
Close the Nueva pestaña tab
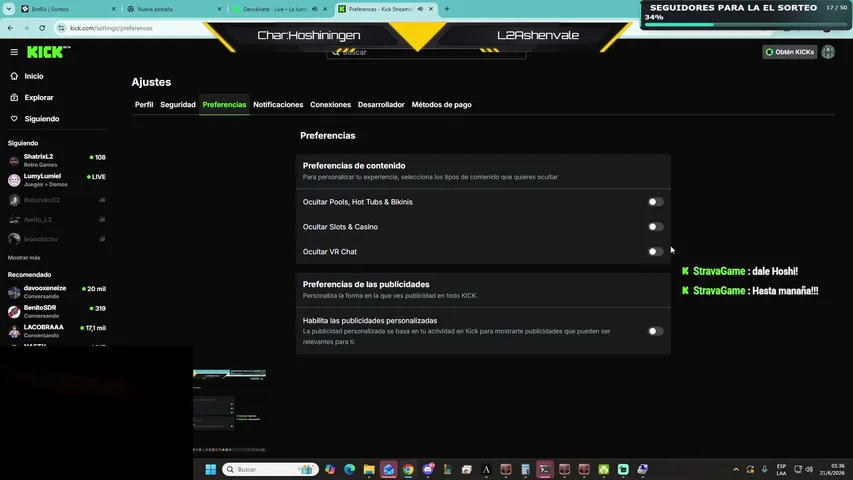pyautogui.click(x=219, y=9)
